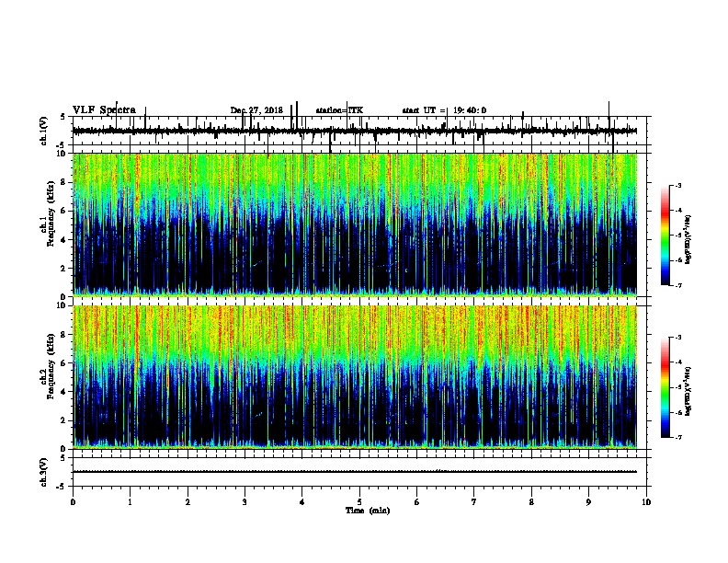The width and height of the screenshot is (728, 563).
Task: Click the "-3" label on ch.1 colorbar
Action: (x=678, y=185)
